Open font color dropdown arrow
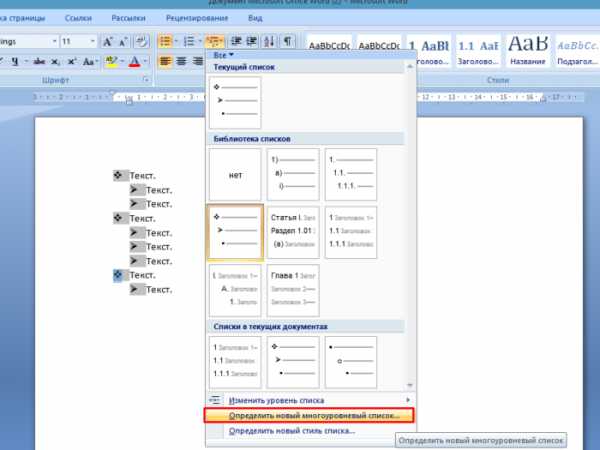 tap(145, 61)
